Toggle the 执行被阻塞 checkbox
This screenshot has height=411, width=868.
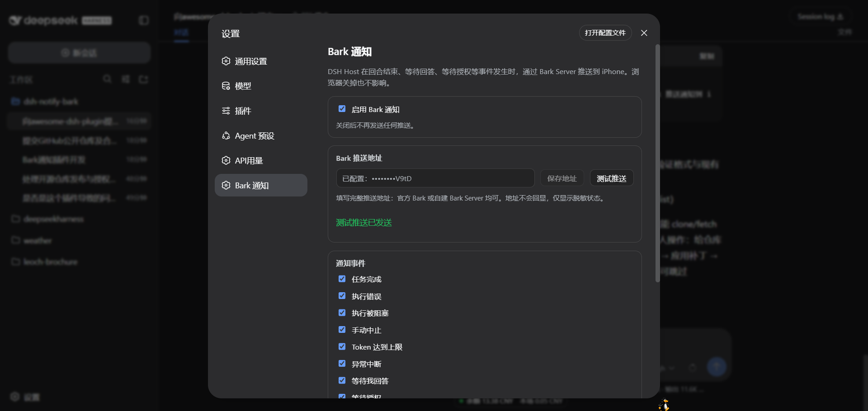[x=342, y=313]
